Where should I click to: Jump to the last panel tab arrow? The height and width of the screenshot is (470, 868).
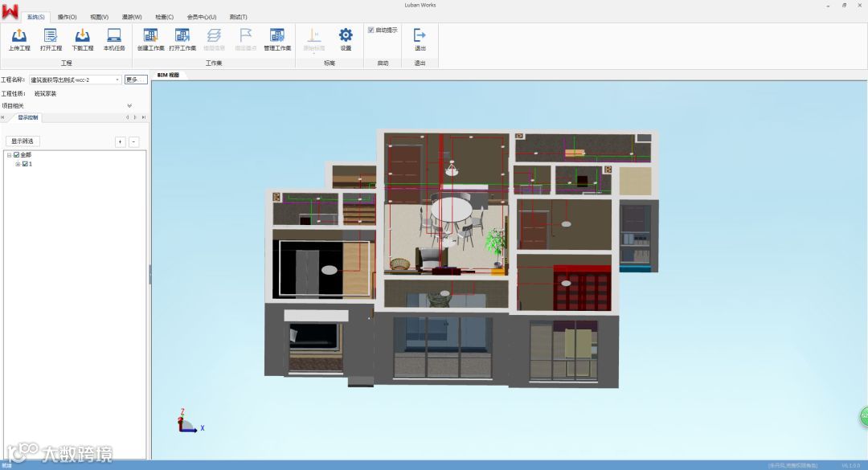click(143, 117)
